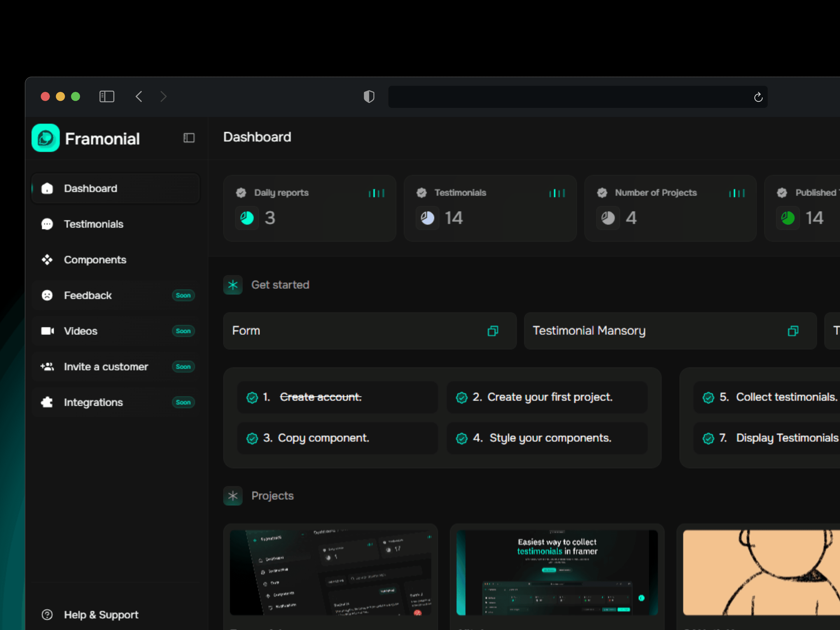Open Testimonials in the sidebar
The width and height of the screenshot is (840, 630).
click(116, 224)
